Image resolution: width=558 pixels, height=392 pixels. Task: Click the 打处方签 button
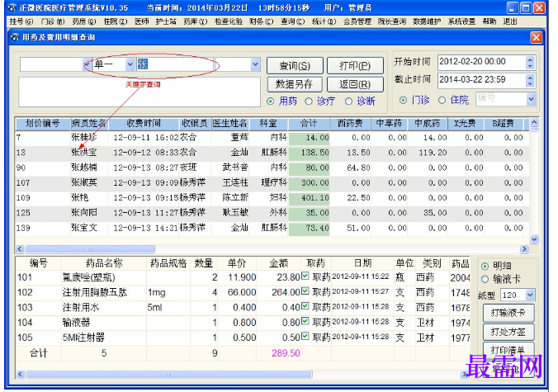pos(508,332)
